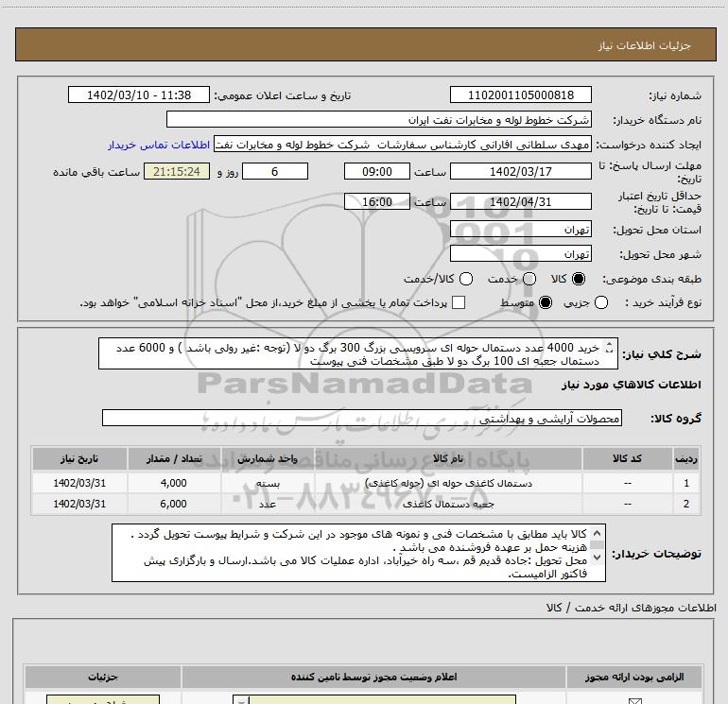The height and width of the screenshot is (704, 728).
Task: Click the نام کالا column header
Action: click(448, 458)
